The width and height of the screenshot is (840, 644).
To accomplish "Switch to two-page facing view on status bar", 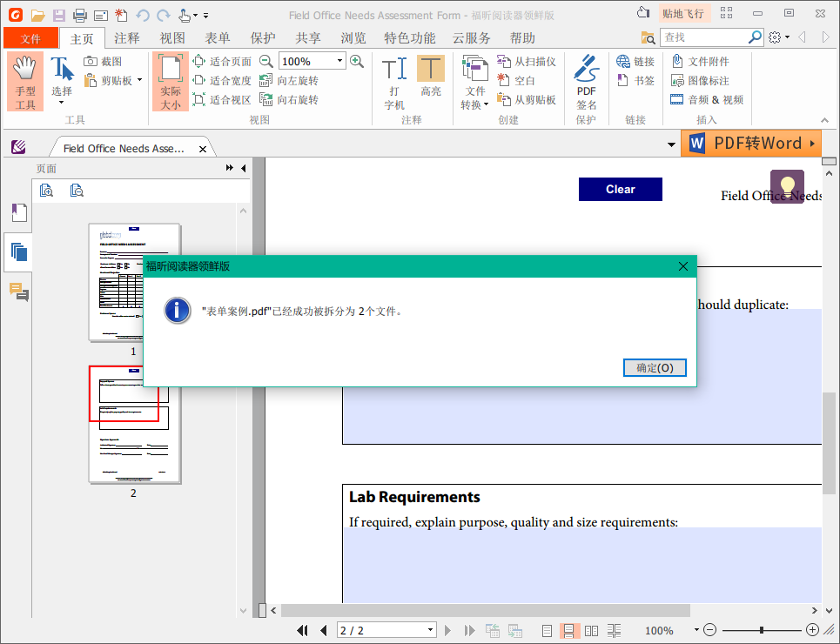I will 592,630.
